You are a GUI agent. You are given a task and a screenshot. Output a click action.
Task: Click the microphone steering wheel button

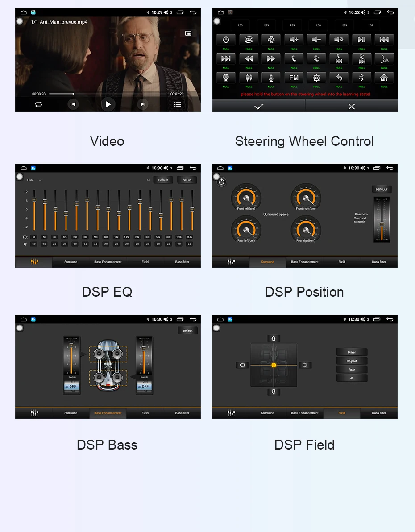271,78
